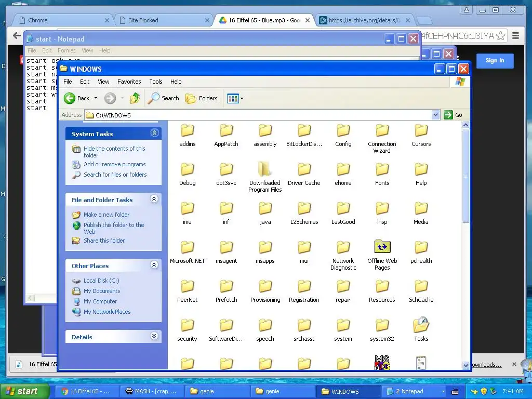Viewport: 532px width, 399px height.
Task: Select the AppPatch folder icon
Action: [227, 130]
